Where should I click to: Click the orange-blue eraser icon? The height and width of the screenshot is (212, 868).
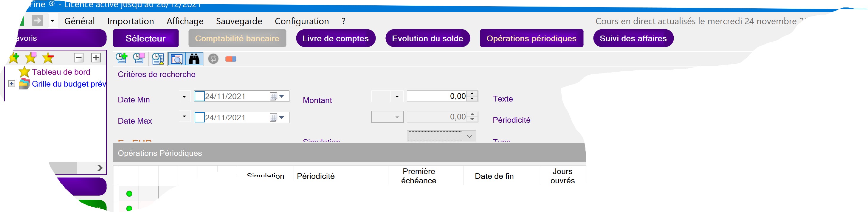[x=231, y=59]
